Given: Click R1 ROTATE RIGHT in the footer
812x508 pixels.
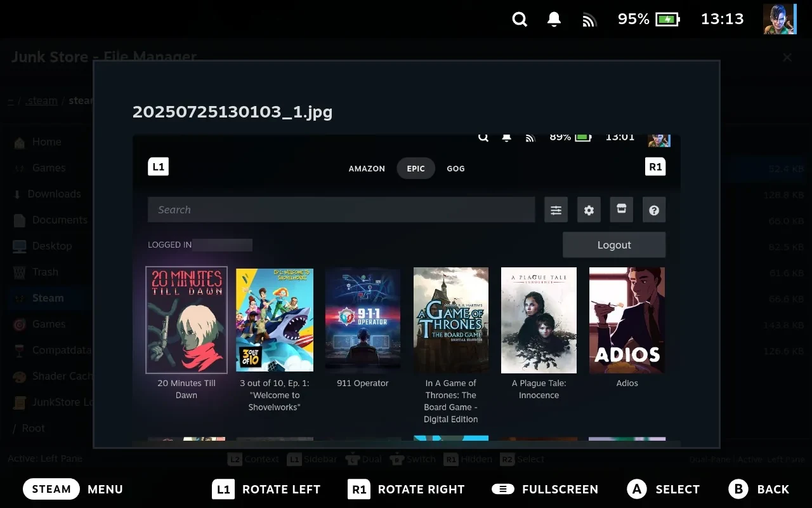Looking at the screenshot, I should [407, 490].
